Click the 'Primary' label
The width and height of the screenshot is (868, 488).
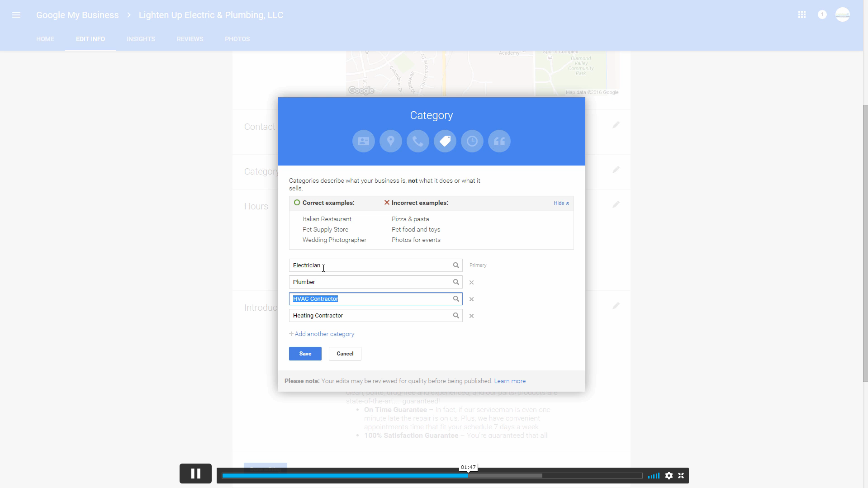[478, 265]
